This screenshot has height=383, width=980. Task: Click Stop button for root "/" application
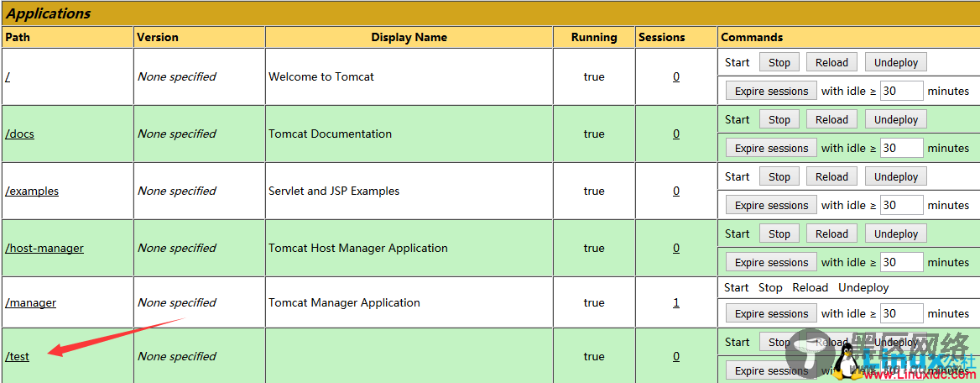coord(779,63)
